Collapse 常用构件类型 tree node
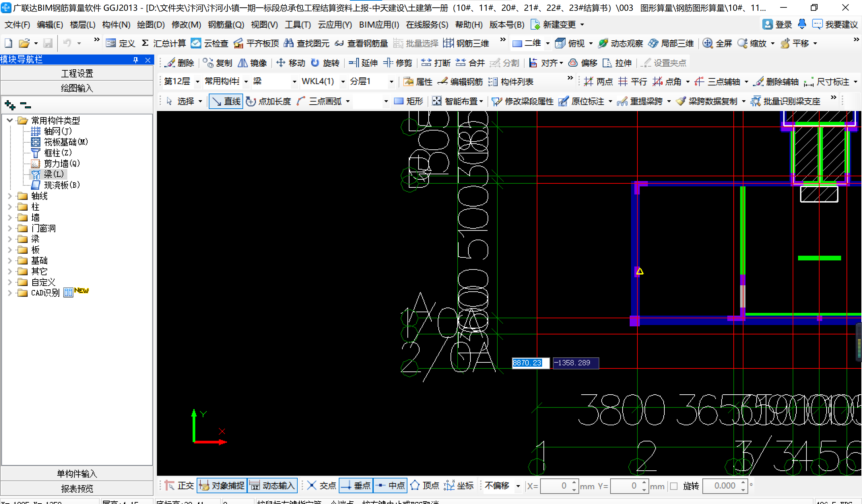Viewport: 862px width, 504px height. click(9, 120)
